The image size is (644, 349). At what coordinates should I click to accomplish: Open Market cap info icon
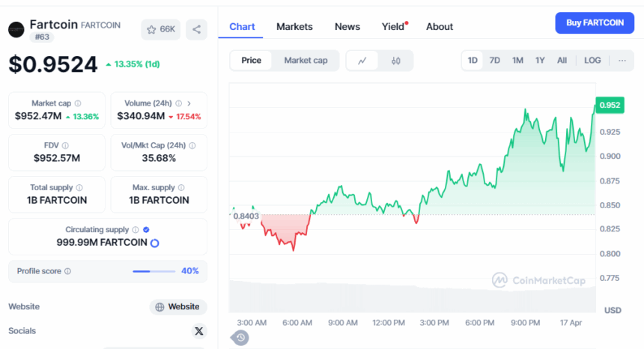coord(78,103)
